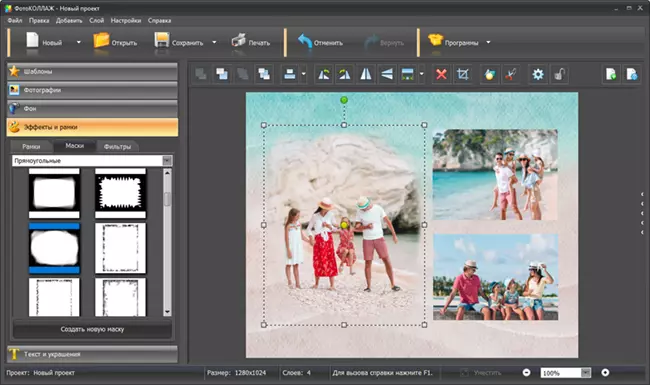Open the Шаблоны panel section
The height and width of the screenshot is (385, 650).
point(92,72)
